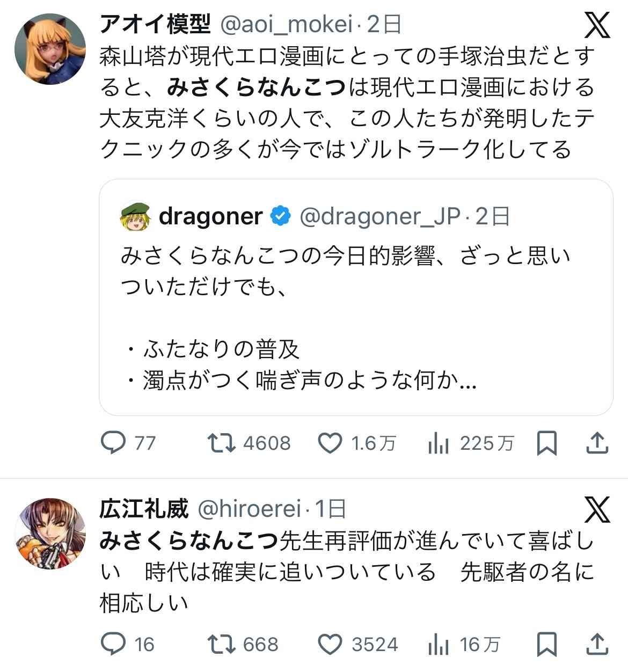Open the @aoi_mokei handle link
This screenshot has width=628, height=672.
(286, 25)
